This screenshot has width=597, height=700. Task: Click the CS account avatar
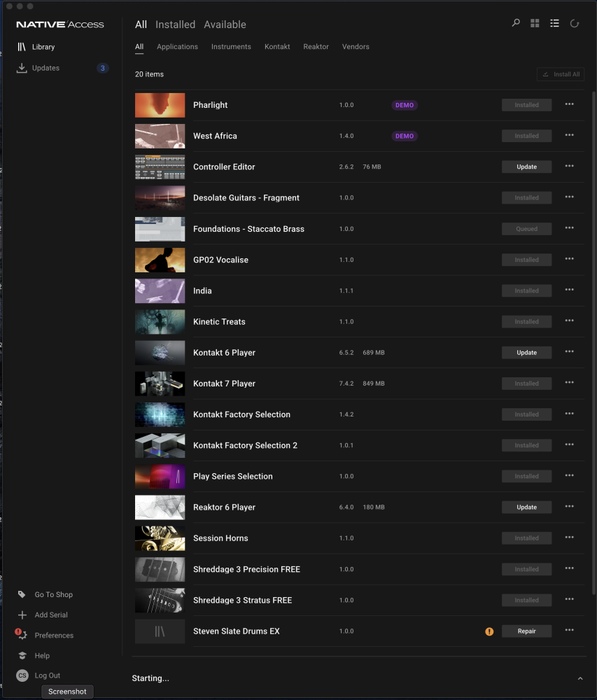22,675
